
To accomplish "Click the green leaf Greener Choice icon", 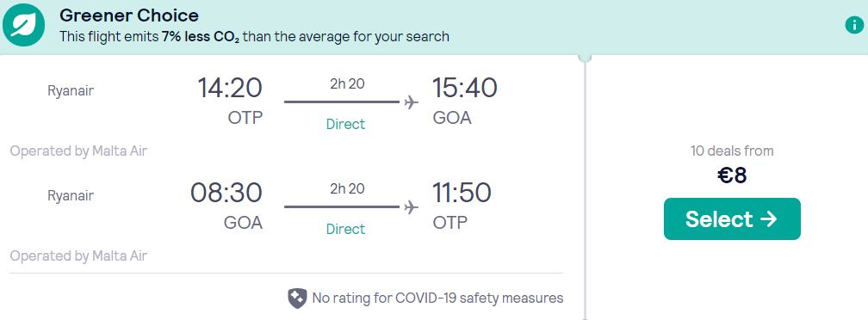I will point(24,25).
